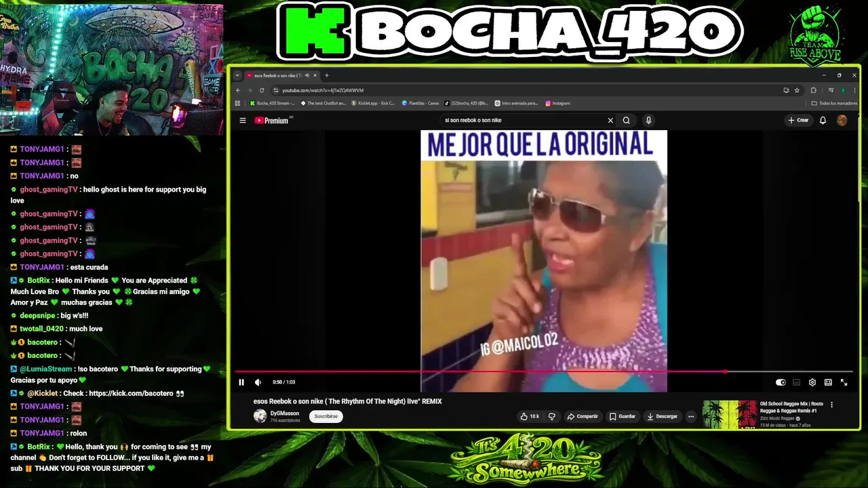Dislike the video with thumbs down
The image size is (868, 488).
click(552, 416)
